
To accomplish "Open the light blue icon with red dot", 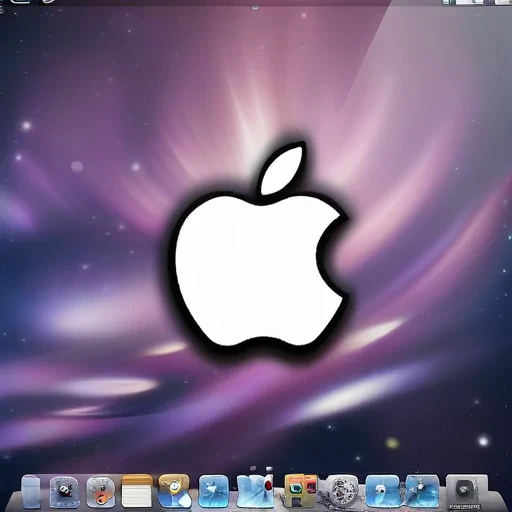I will (255, 491).
